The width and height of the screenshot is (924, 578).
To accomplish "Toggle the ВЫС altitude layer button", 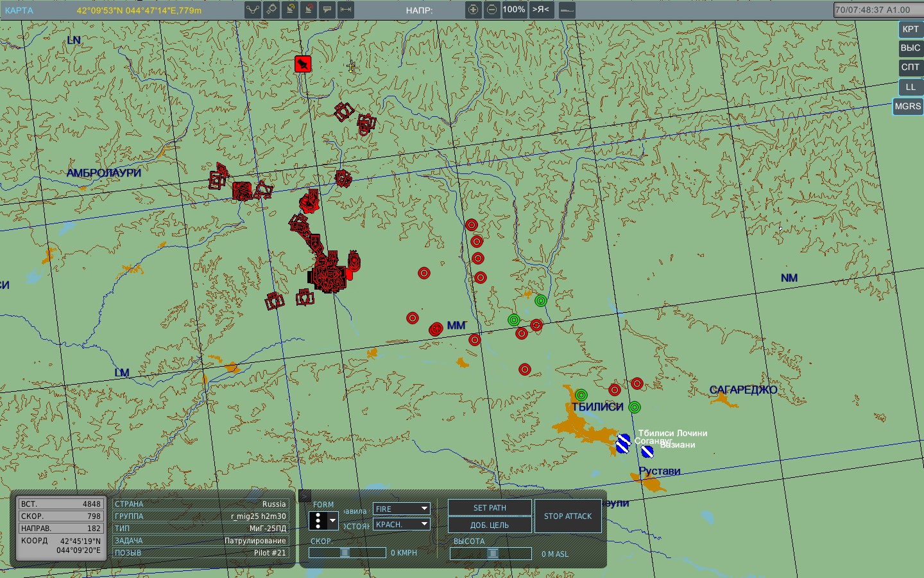I will tap(910, 48).
